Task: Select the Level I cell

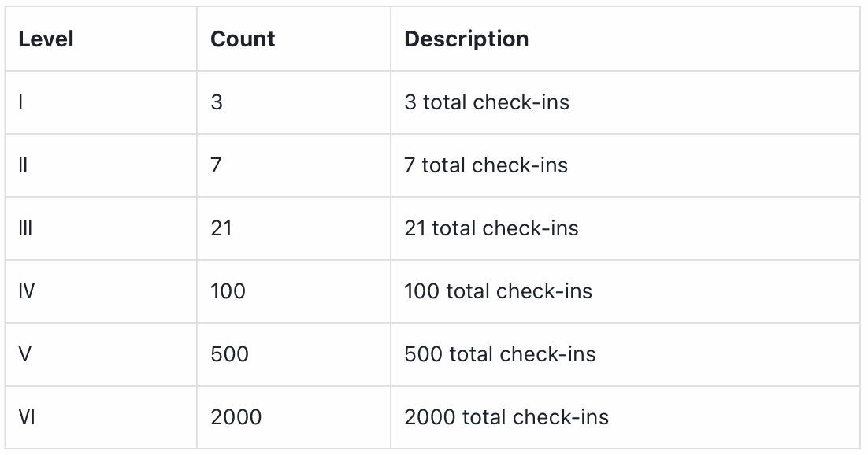Action: coord(21,102)
